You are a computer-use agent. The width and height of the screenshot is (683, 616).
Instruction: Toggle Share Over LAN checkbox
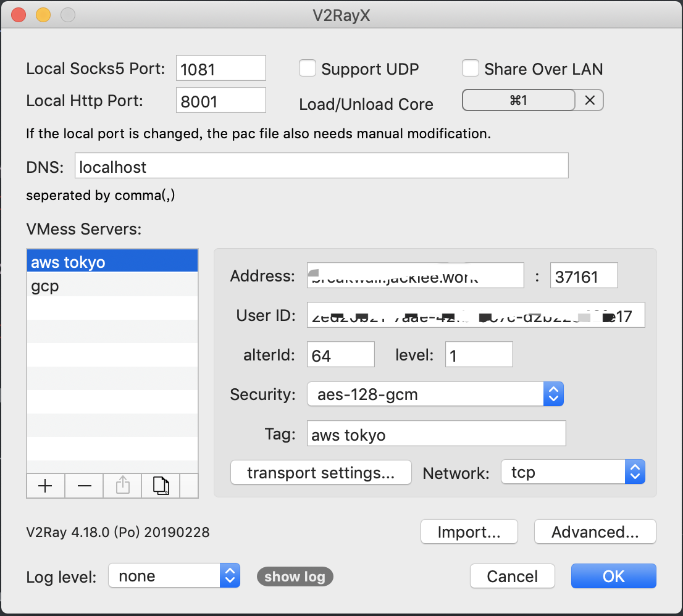point(471,68)
